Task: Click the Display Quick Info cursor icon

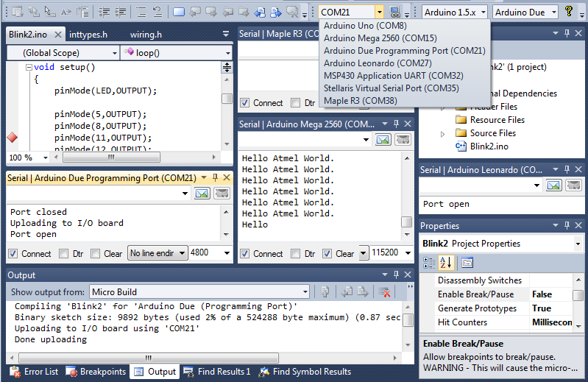Action: pyautogui.click(x=50, y=12)
